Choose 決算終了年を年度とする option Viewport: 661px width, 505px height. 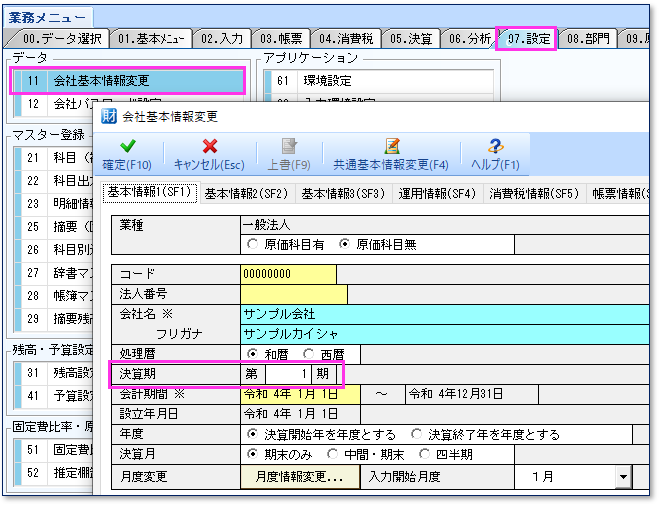pyautogui.click(x=417, y=434)
